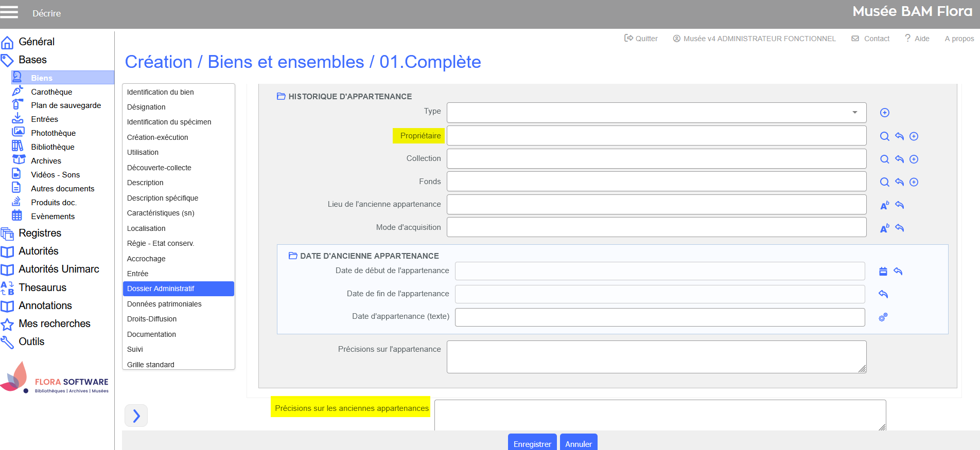Open the Musée v4 Administrateur Fonctionnel profile
Viewport: 980px width, 450px height.
(754, 39)
